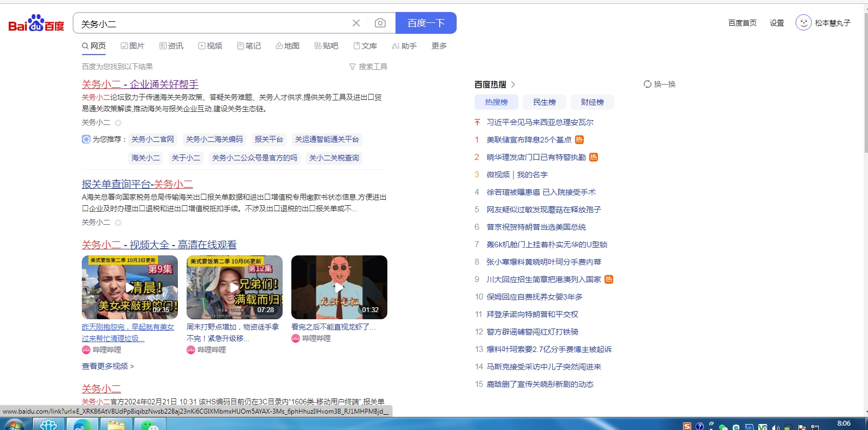Open the 笔记 tab
Viewport: 868px width, 430px height.
pos(249,46)
